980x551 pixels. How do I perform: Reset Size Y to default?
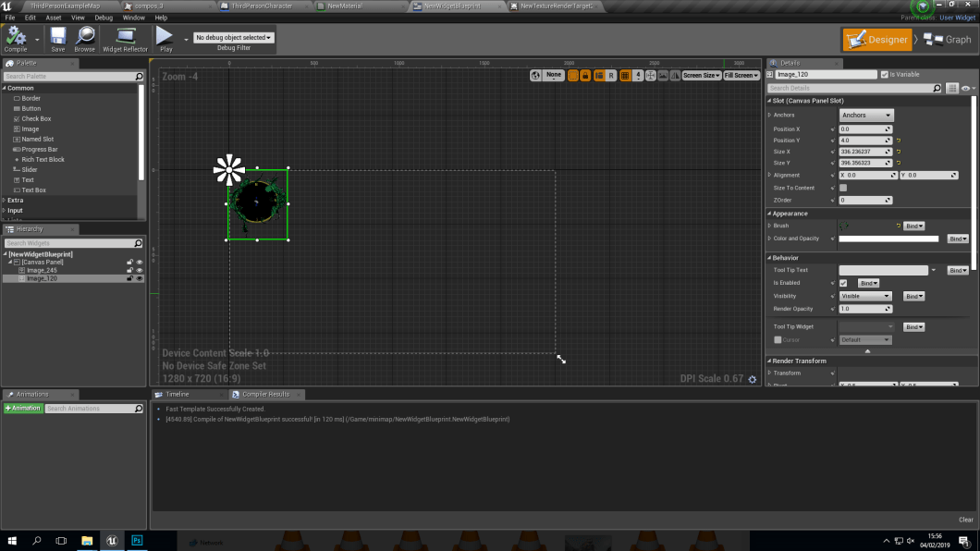[x=899, y=163]
